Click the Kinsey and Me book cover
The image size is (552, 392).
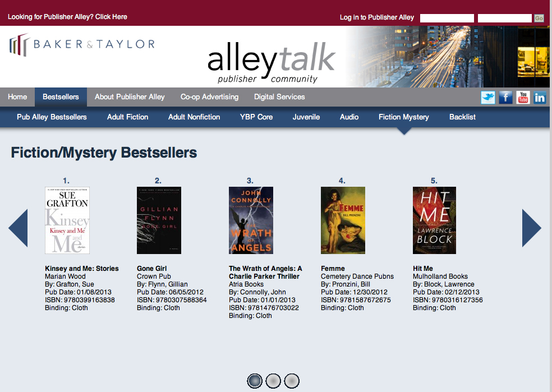pyautogui.click(x=67, y=220)
